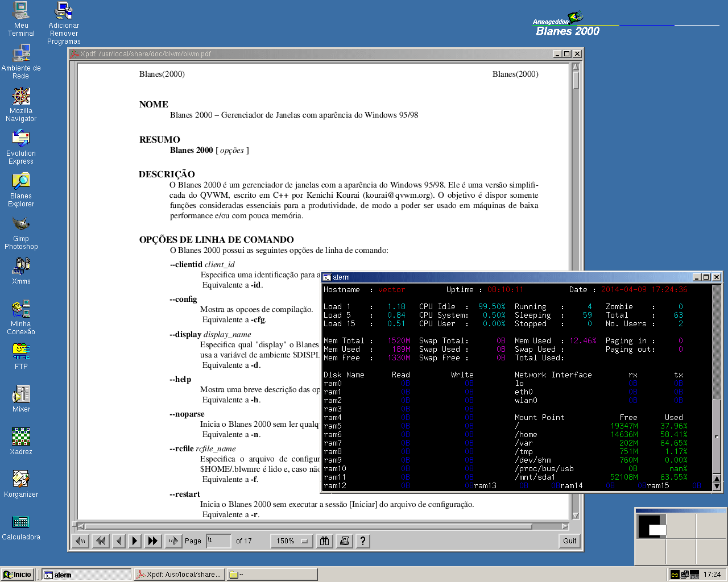Viewport: 728px width, 582px height.
Task: Select the active first desktop in pager
Action: (652, 526)
